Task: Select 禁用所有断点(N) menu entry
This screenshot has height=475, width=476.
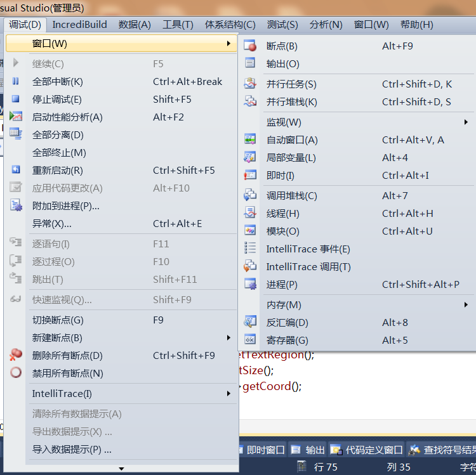Action: click(121, 373)
